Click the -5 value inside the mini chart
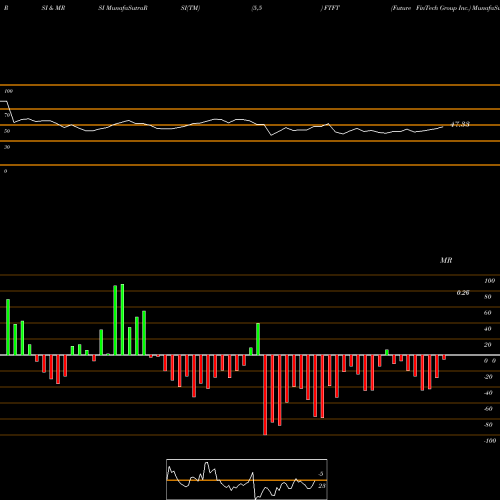 [321, 474]
